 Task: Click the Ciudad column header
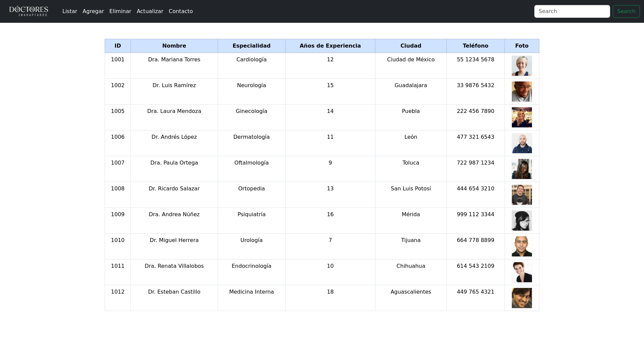pos(411,46)
